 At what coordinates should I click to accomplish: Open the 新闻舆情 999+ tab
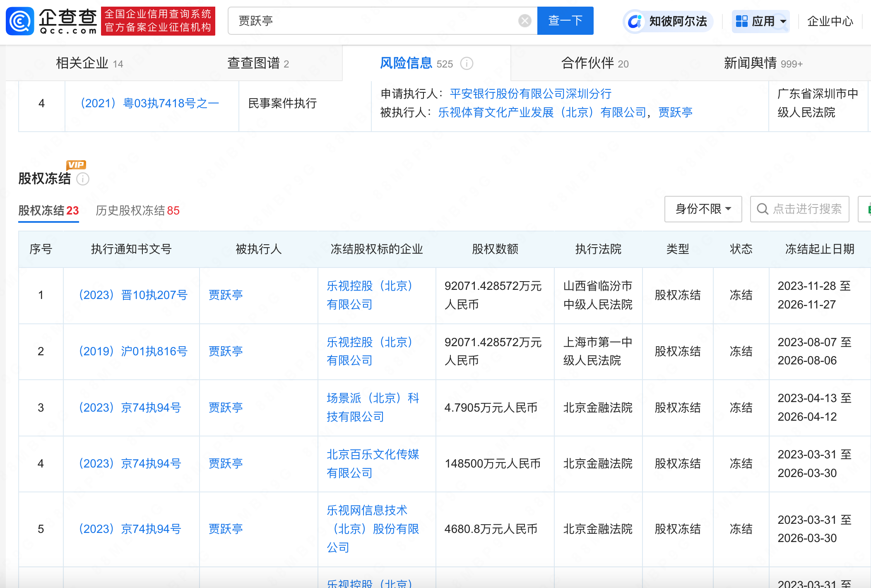click(x=763, y=63)
